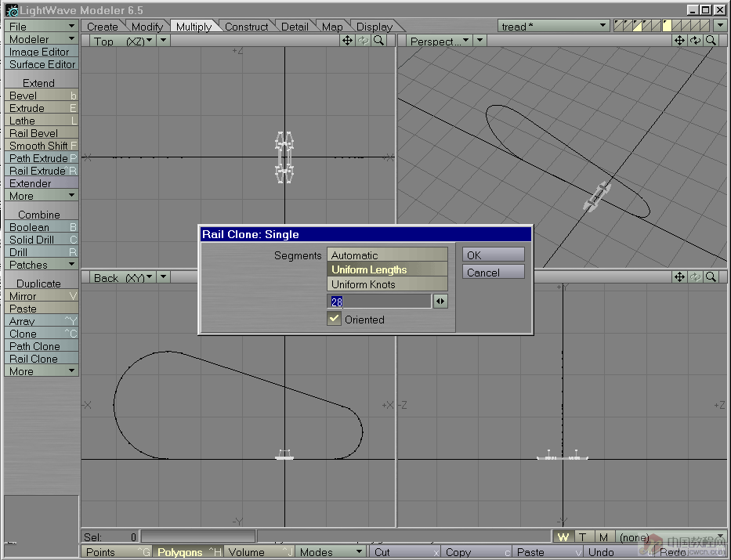Choose Uniform Lengths segments option

point(387,269)
